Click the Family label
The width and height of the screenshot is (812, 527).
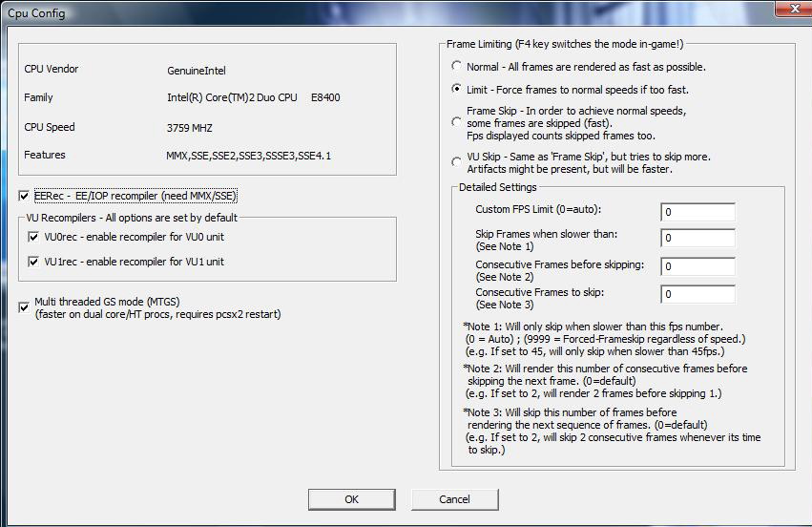38,97
